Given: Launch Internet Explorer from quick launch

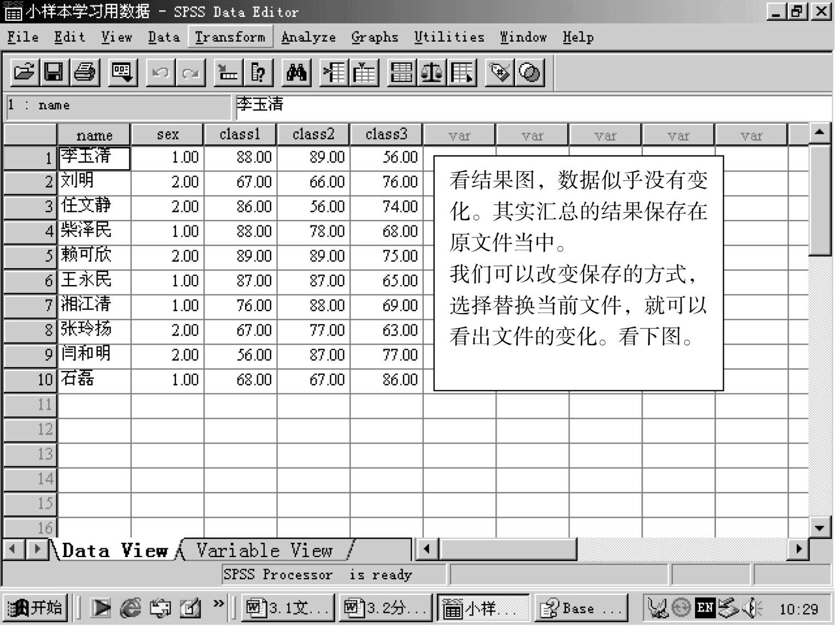Looking at the screenshot, I should [x=131, y=608].
